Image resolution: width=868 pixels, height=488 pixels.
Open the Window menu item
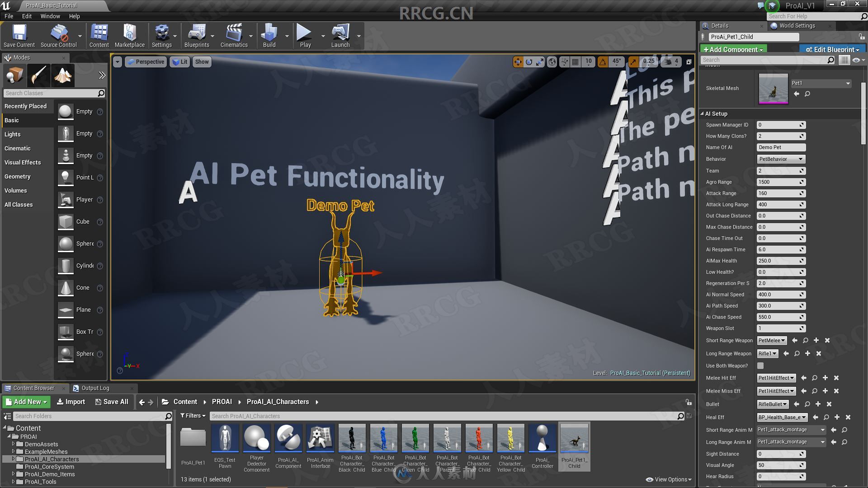[49, 16]
